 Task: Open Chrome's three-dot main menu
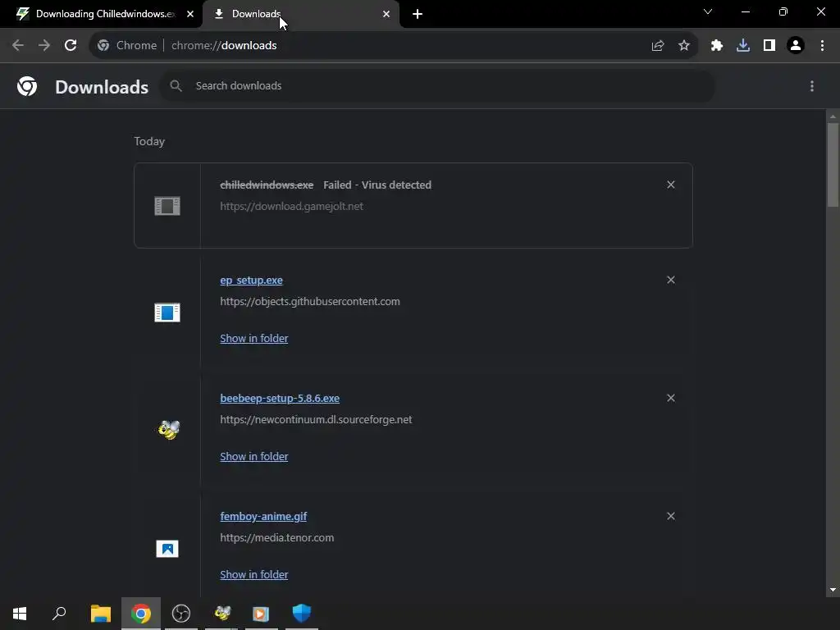tap(822, 46)
